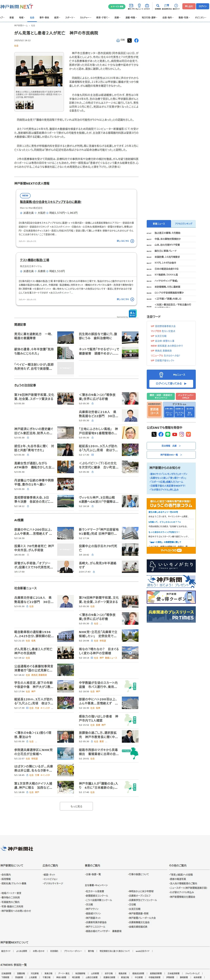The image size is (210, 980).
Task: Click the ログインして使ってみる button
Action: pyautogui.click(x=171, y=384)
